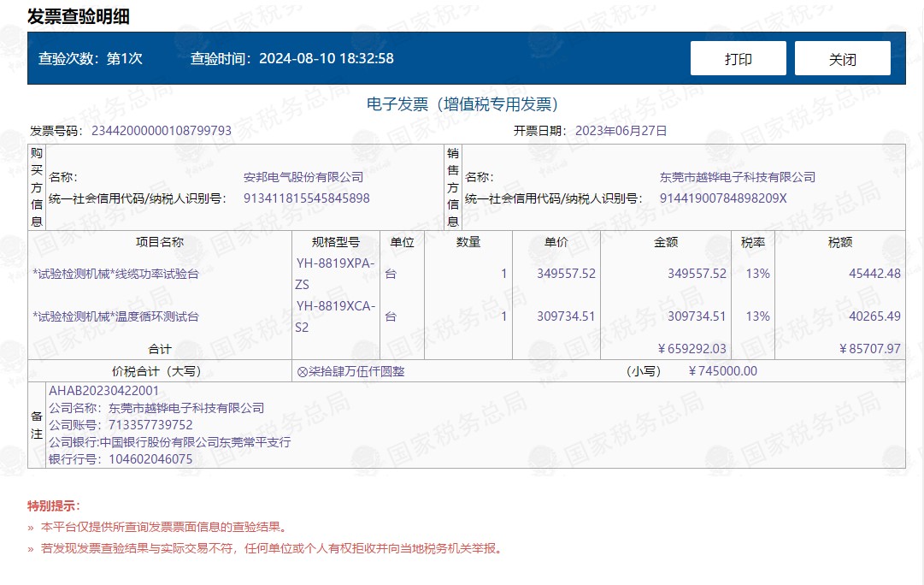Click the 项目名称 column header
This screenshot has width=924, height=585.
point(160,242)
